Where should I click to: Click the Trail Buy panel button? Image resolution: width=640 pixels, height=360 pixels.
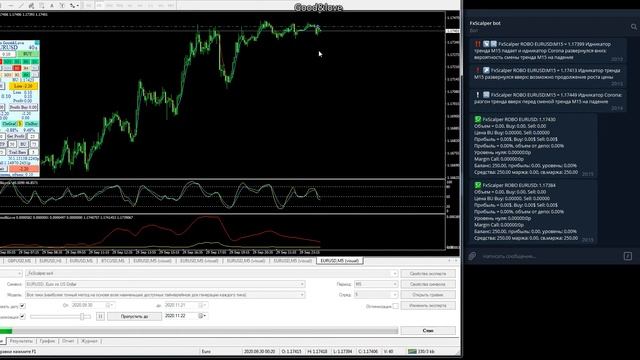[x=17, y=152]
